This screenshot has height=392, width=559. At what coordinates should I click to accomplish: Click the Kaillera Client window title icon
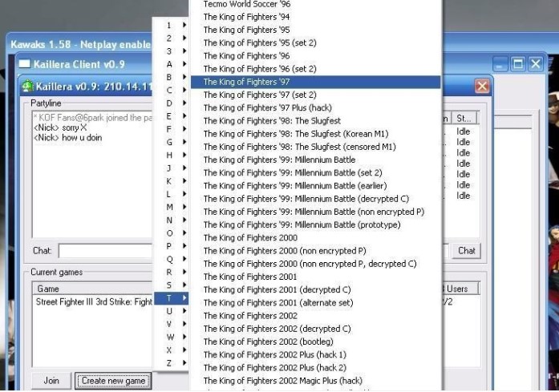pos(25,64)
